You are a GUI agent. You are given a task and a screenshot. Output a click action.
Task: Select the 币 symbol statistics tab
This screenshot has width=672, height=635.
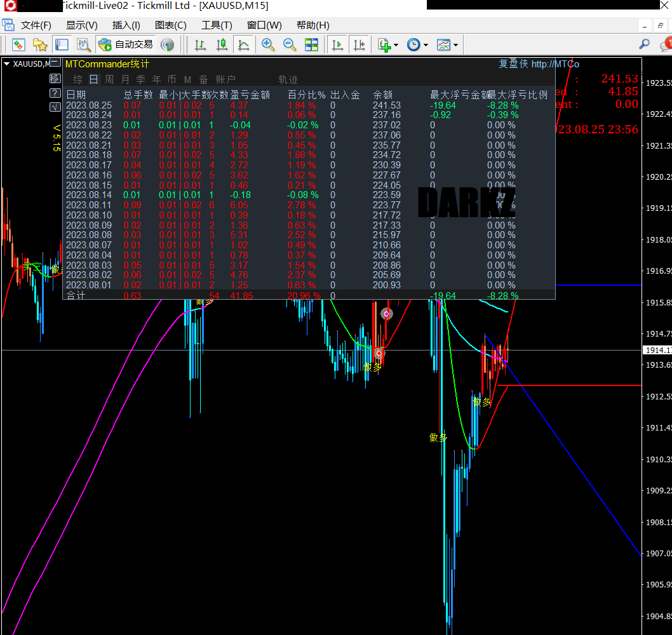[172, 79]
